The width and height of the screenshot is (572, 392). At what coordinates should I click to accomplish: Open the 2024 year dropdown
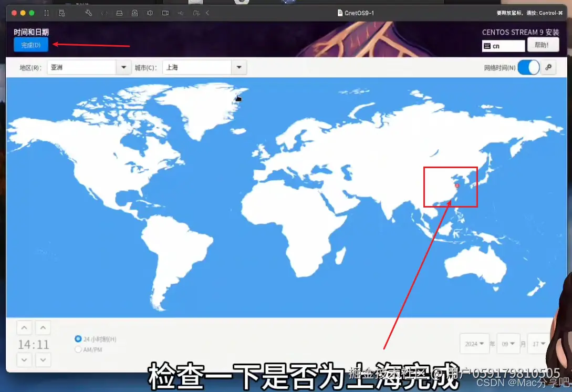474,344
